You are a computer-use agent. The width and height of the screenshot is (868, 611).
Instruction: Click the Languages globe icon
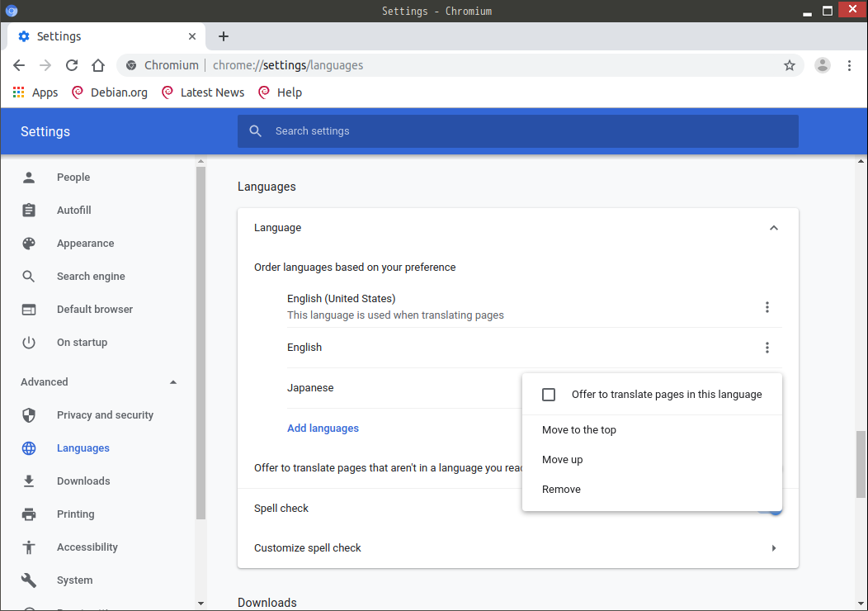tap(29, 448)
